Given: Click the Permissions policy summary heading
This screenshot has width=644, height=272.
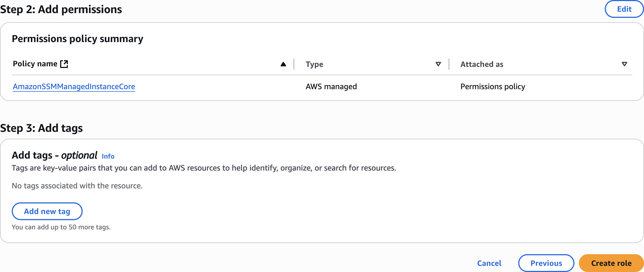Looking at the screenshot, I should click(77, 39).
